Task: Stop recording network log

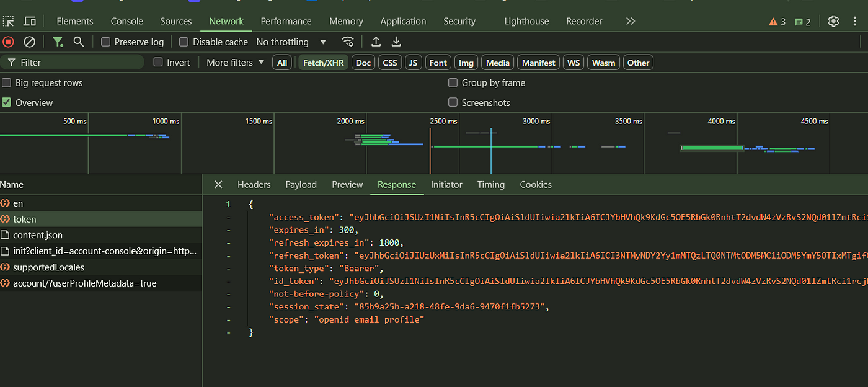Action: click(8, 42)
